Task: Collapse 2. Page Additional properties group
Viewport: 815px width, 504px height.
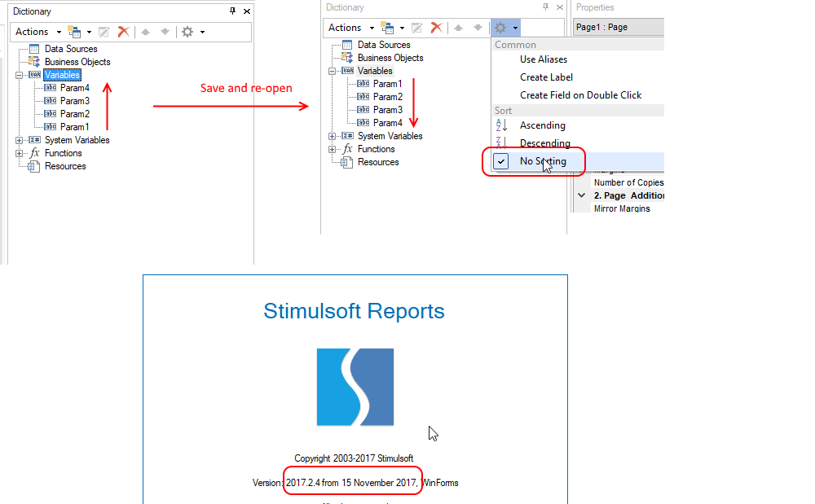Action: [x=582, y=195]
